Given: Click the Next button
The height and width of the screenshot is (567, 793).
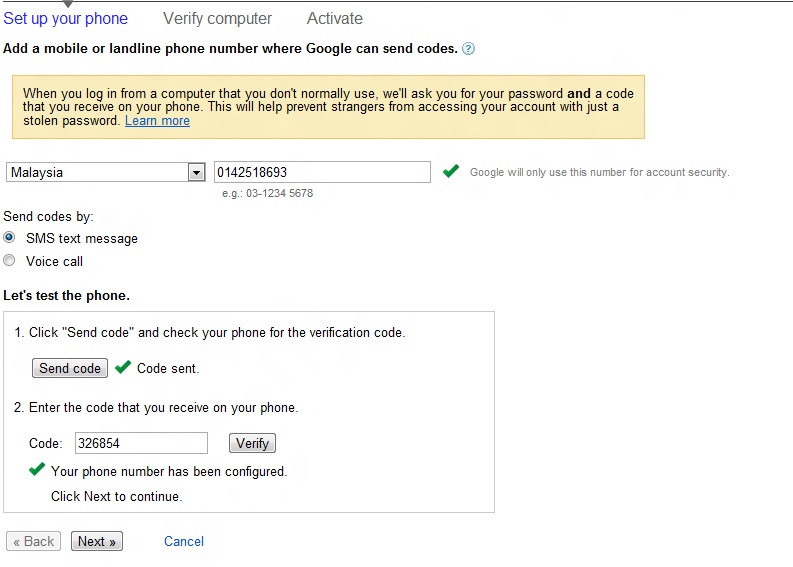Looking at the screenshot, I should click(x=97, y=541).
